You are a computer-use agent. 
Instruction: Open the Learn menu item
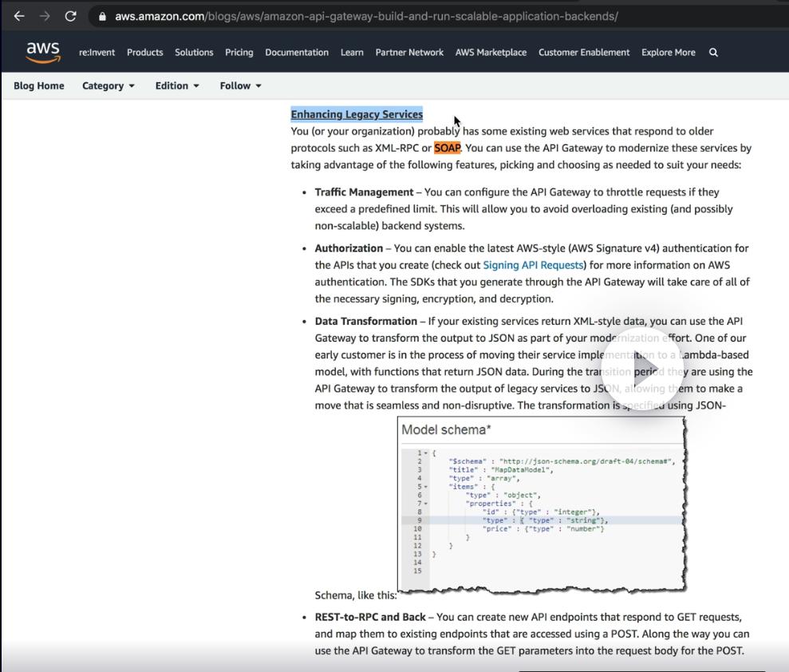pyautogui.click(x=352, y=53)
